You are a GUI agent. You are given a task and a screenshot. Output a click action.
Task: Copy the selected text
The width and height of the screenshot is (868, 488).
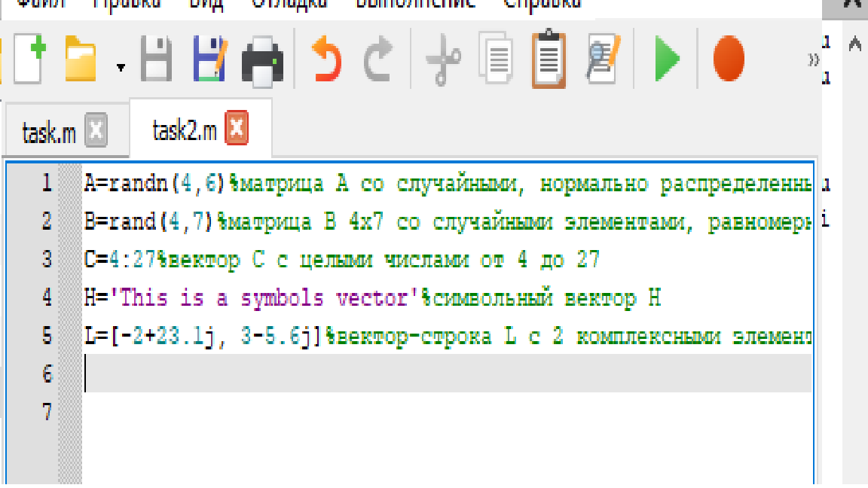[497, 60]
